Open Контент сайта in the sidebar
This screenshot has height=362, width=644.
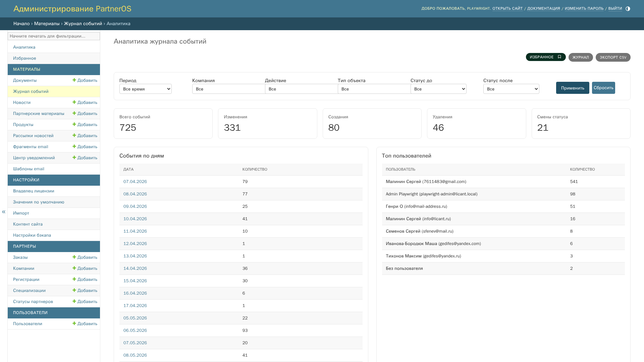(x=28, y=224)
